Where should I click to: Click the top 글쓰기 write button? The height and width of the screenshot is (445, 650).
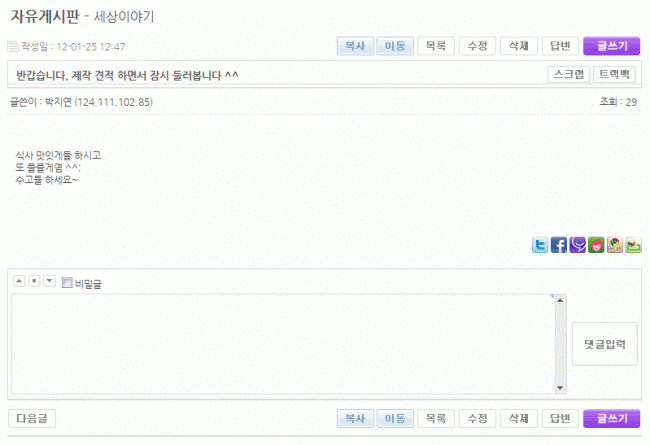point(611,46)
